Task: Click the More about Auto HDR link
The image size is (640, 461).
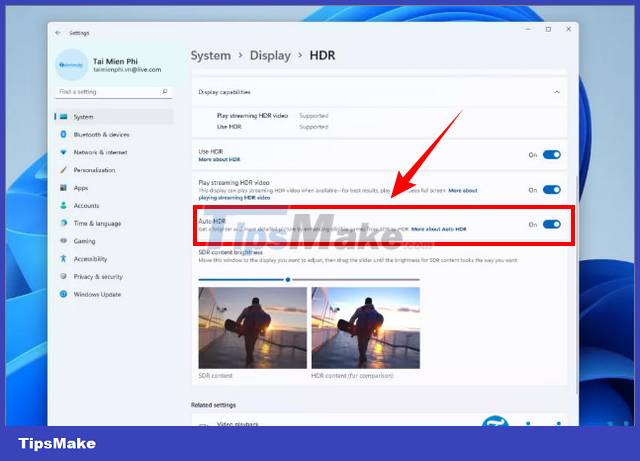Action: click(438, 229)
